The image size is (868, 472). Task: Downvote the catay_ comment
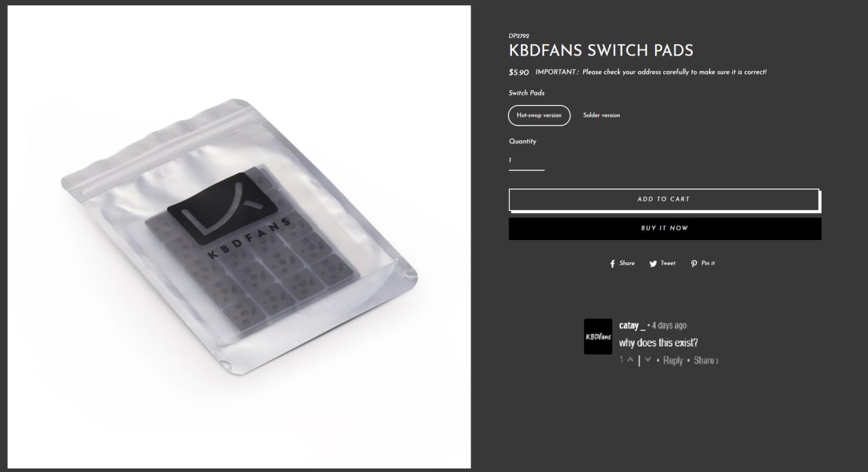648,359
